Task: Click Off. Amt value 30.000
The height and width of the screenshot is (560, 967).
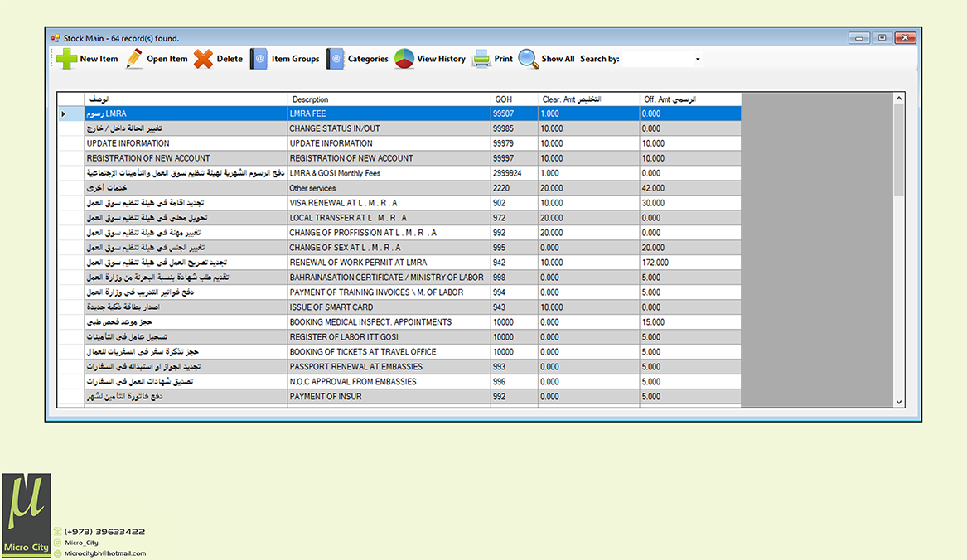Action: 691,203
